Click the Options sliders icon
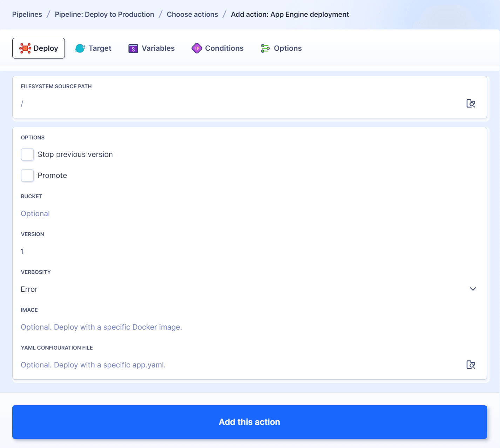This screenshot has width=500, height=448. pos(265,48)
